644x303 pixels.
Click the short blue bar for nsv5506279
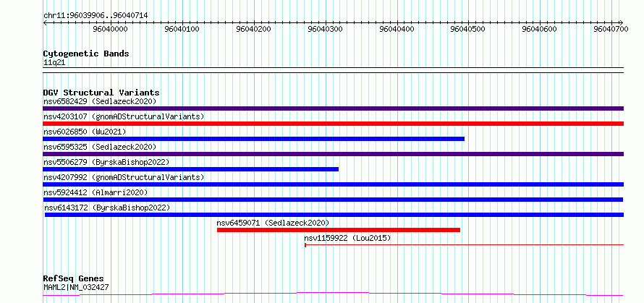pos(191,169)
